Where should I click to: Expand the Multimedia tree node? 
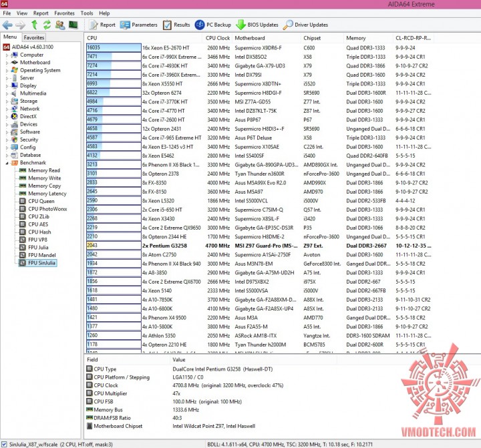coord(7,93)
